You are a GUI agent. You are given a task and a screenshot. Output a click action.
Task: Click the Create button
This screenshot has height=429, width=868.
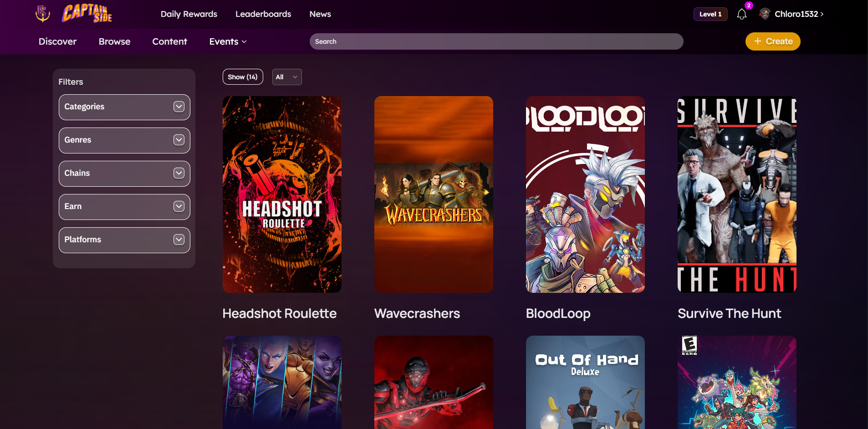coord(773,41)
